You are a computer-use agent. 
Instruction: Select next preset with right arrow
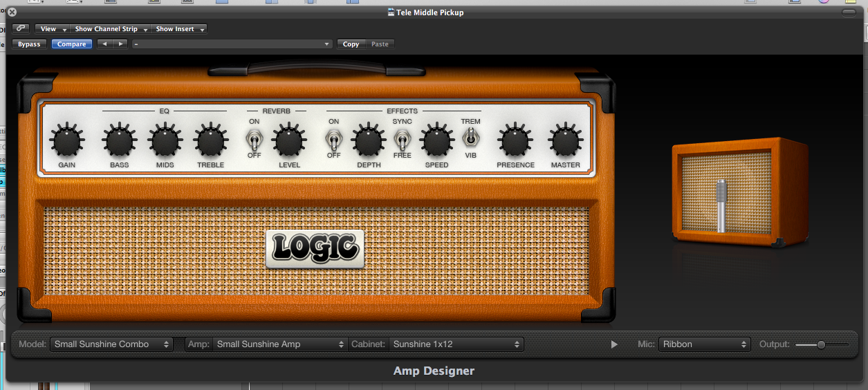tap(120, 44)
